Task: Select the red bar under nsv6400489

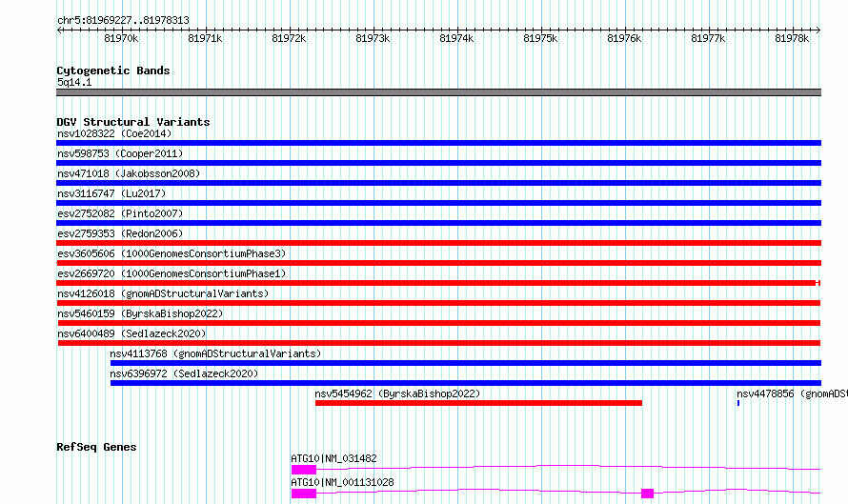Action: 439,343
